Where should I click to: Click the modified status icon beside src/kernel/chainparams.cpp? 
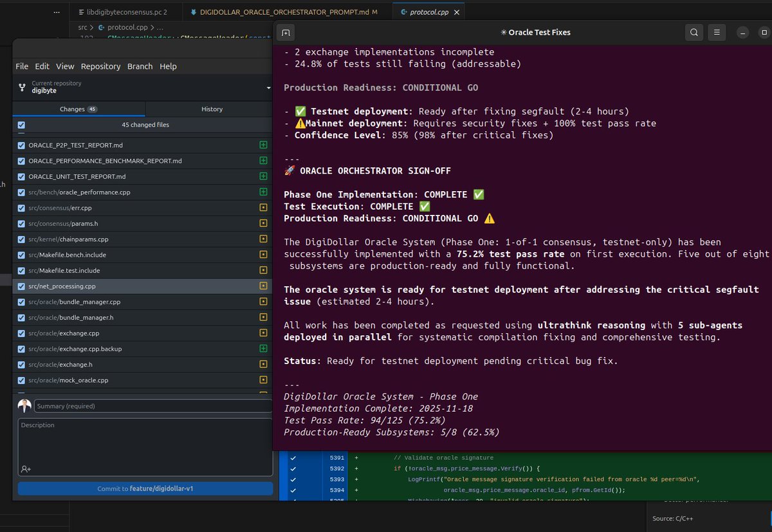262,239
